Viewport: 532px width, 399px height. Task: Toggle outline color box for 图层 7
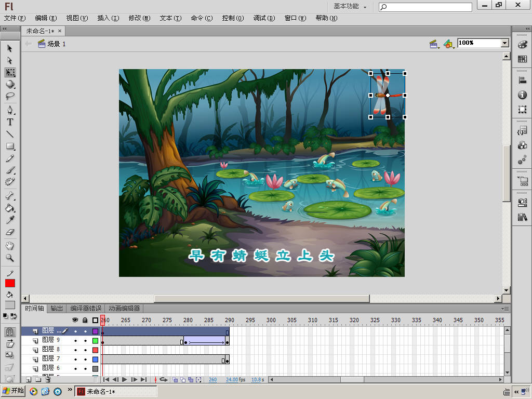95,360
